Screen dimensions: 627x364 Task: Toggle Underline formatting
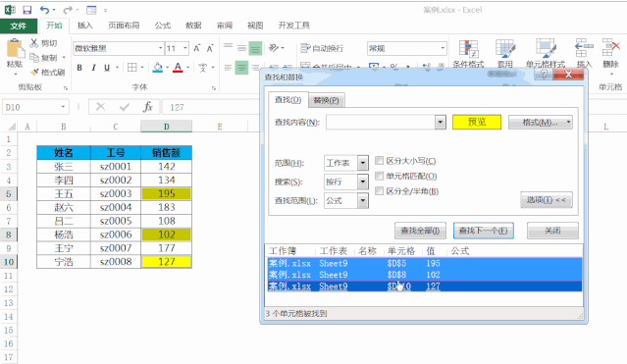click(107, 68)
